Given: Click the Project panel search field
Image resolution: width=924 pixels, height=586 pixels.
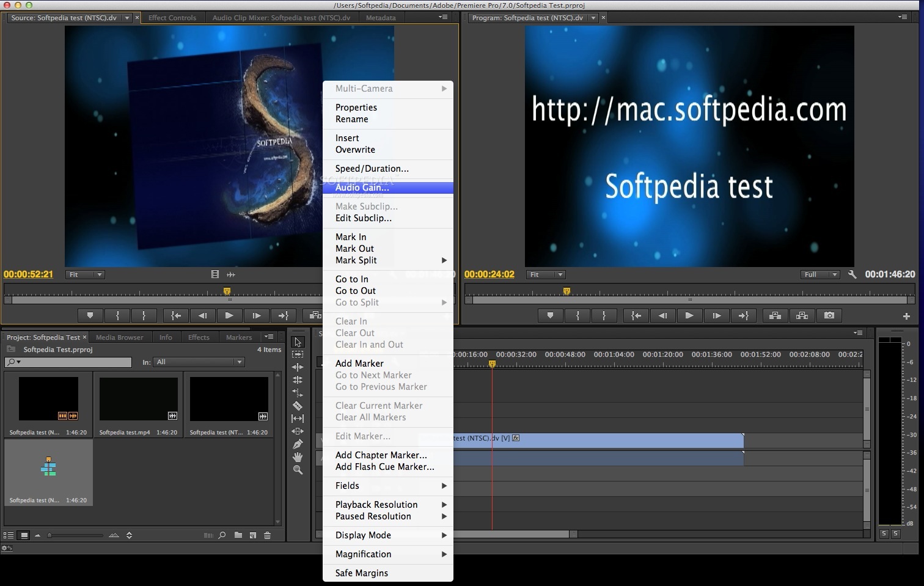Looking at the screenshot, I should pos(68,362).
